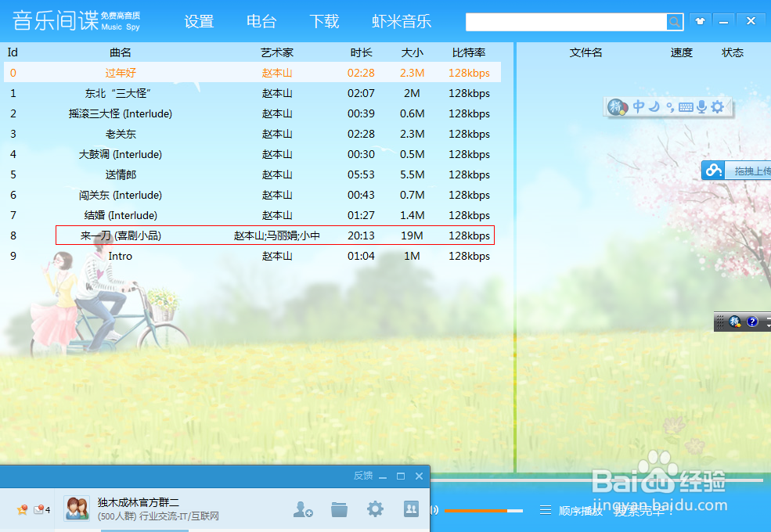Click the search magnifier icon
The image size is (771, 532).
coord(674,22)
